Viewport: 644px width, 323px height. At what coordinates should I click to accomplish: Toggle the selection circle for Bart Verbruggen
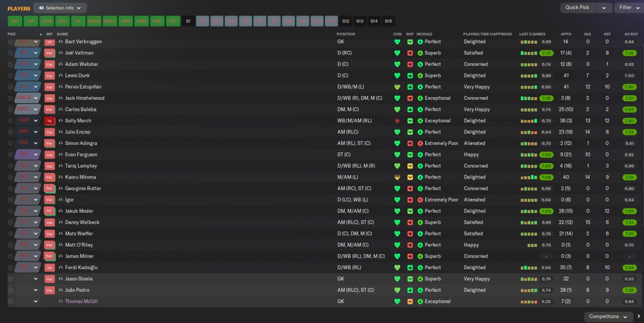[x=11, y=42]
